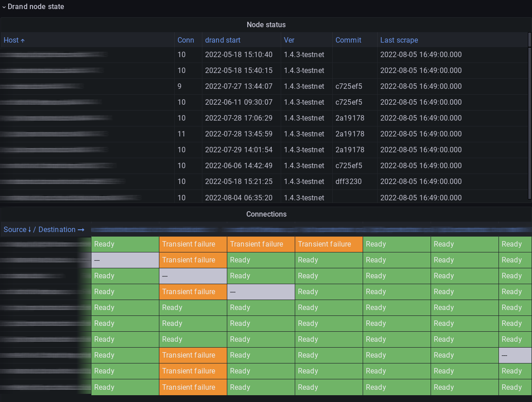Select drand start 2022-08-04 06:35:20 cell
Screen dimensions: 532x402
(239, 198)
